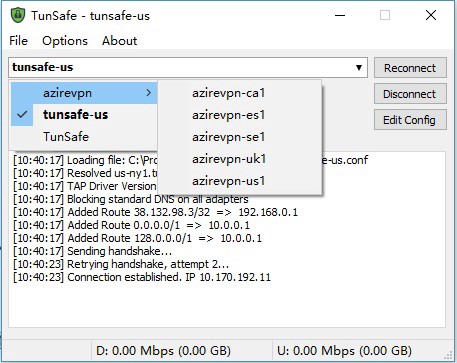
Task: Click the checkmark beside tunsafe-us
Action: click(x=22, y=115)
